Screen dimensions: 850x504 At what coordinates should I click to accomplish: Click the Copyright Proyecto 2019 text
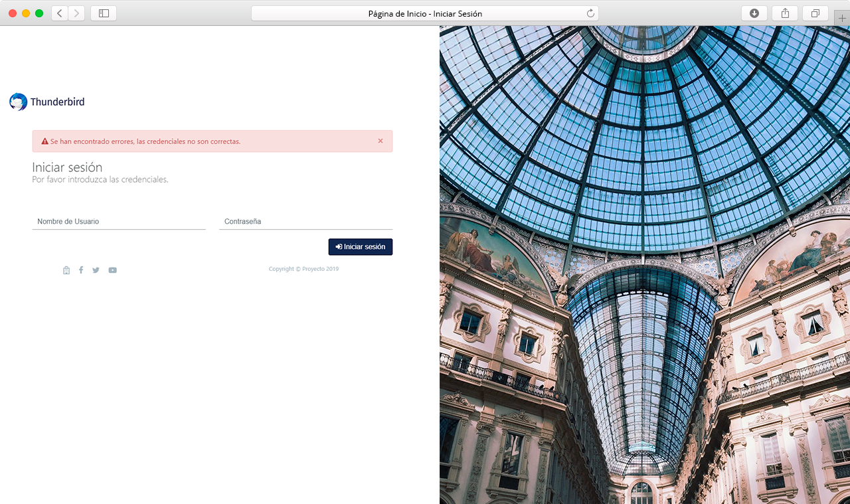[x=303, y=268]
